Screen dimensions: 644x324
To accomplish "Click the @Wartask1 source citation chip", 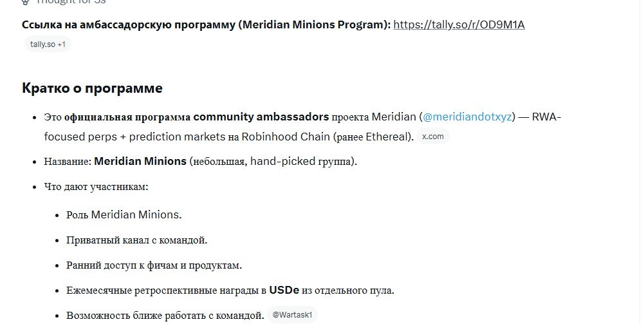I will [x=293, y=315].
